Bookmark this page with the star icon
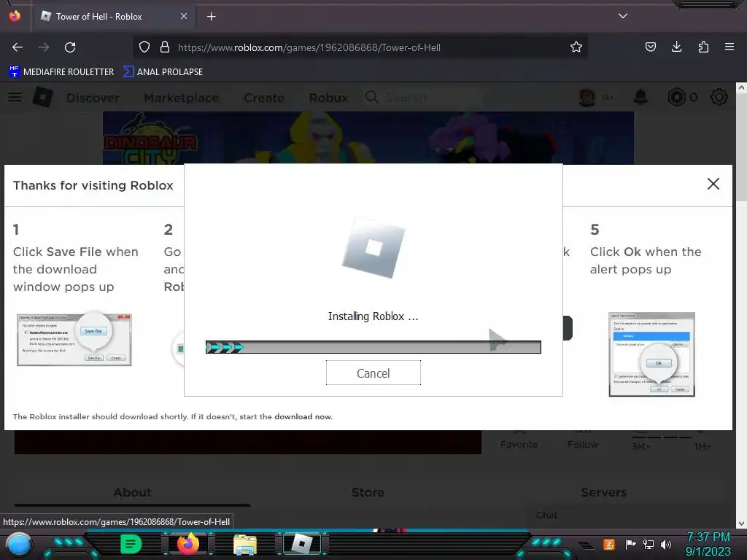 click(576, 47)
